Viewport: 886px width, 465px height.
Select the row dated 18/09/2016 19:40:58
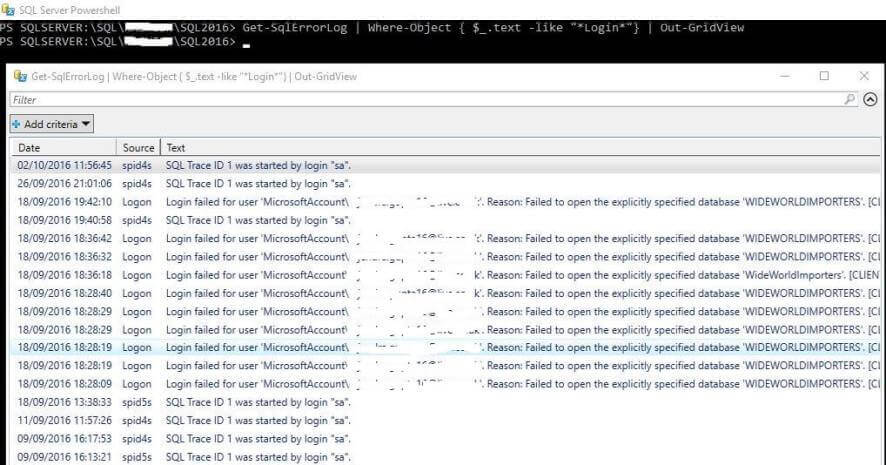coord(446,220)
